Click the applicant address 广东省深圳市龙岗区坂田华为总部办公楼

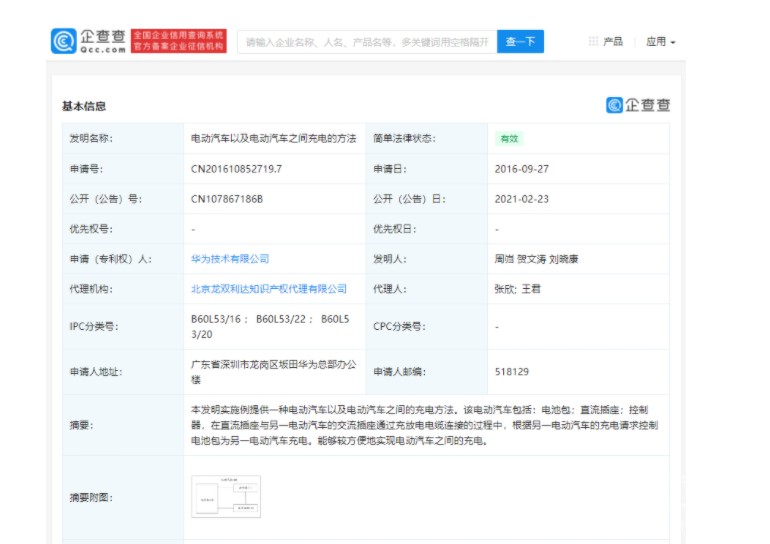(x=274, y=372)
